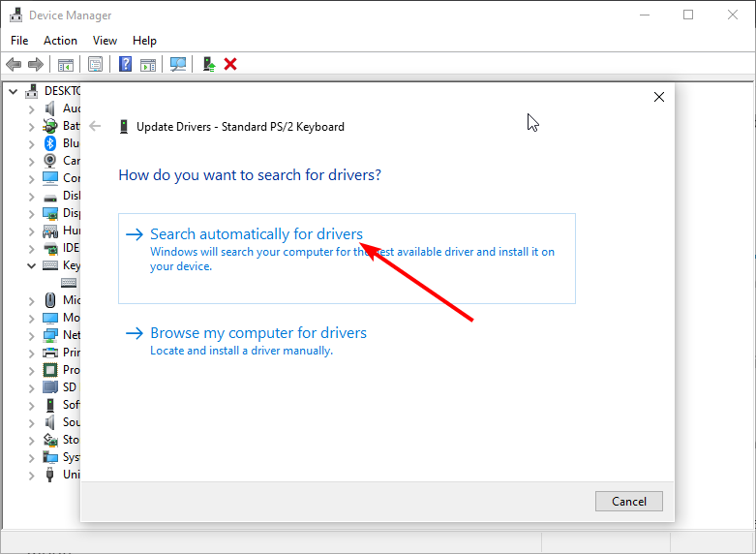The height and width of the screenshot is (554, 756).
Task: Collapse the DESKTOP root node chevron
Action: pos(13,91)
